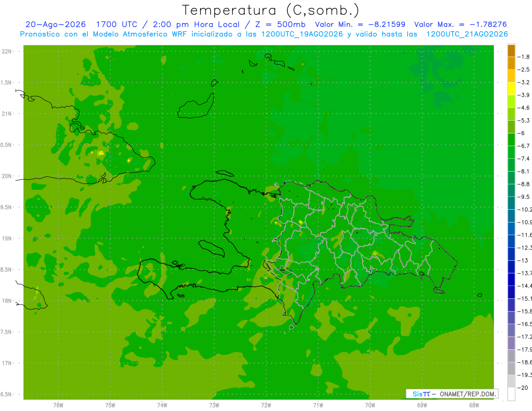Select the '-5.3' color scale value
The width and height of the screenshot is (532, 411).
tap(524, 121)
